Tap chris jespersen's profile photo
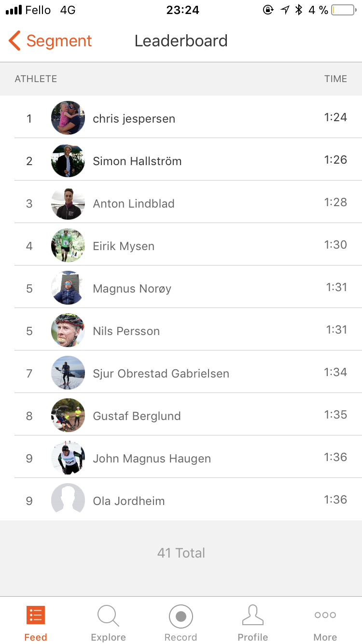 (x=68, y=118)
